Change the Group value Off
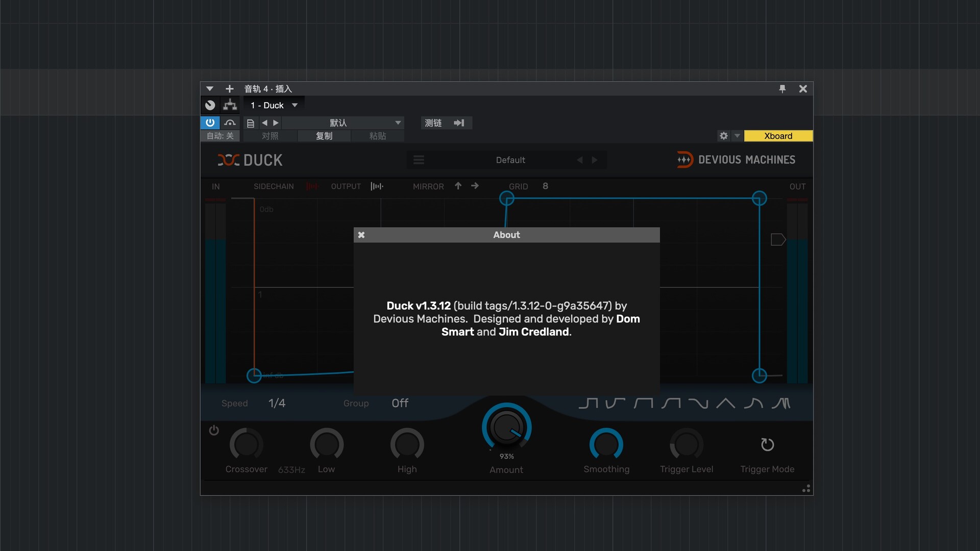 pyautogui.click(x=400, y=403)
